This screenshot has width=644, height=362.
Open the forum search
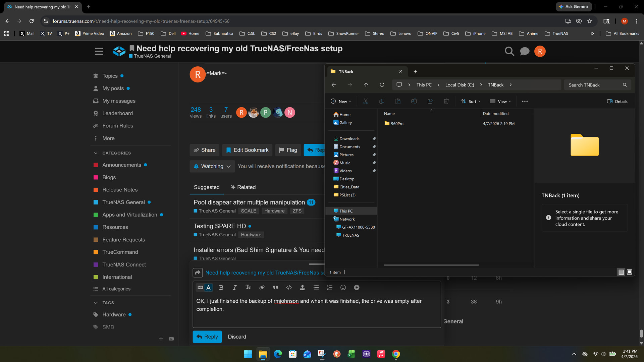pos(509,51)
